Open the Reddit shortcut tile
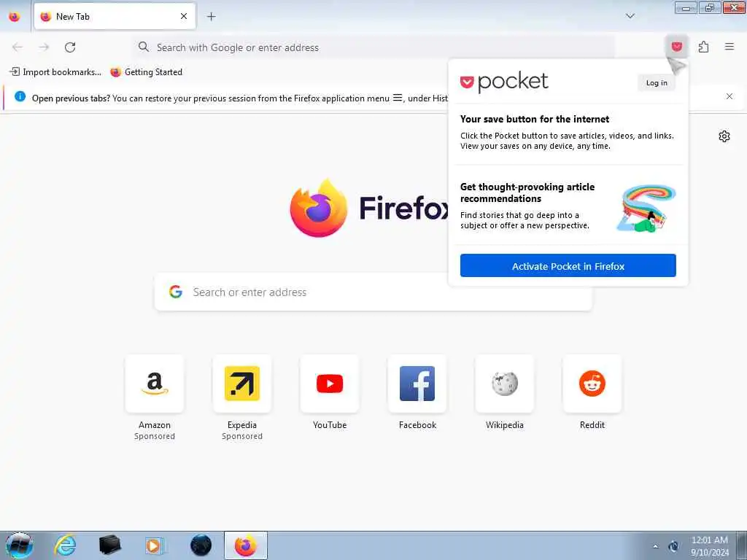Screen dimensions: 747x560 pos(592,384)
